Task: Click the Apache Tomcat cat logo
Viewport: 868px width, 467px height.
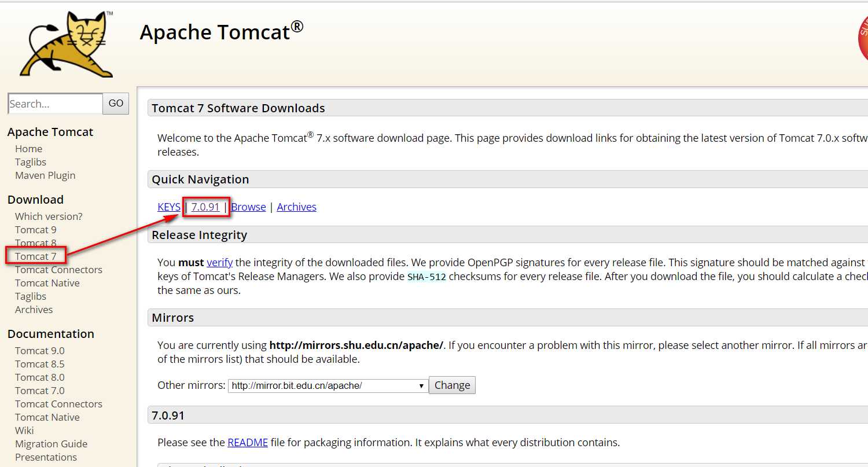Action: tap(66, 44)
